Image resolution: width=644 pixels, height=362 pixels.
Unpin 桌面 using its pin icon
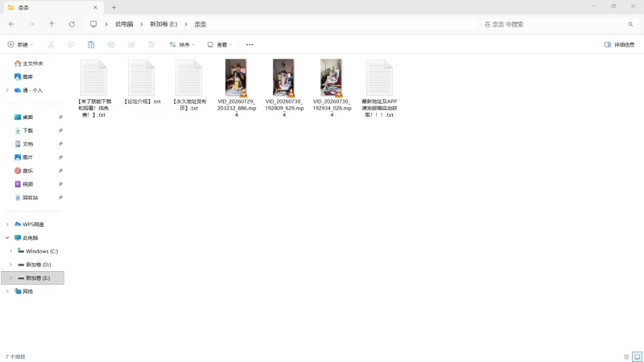(60, 117)
